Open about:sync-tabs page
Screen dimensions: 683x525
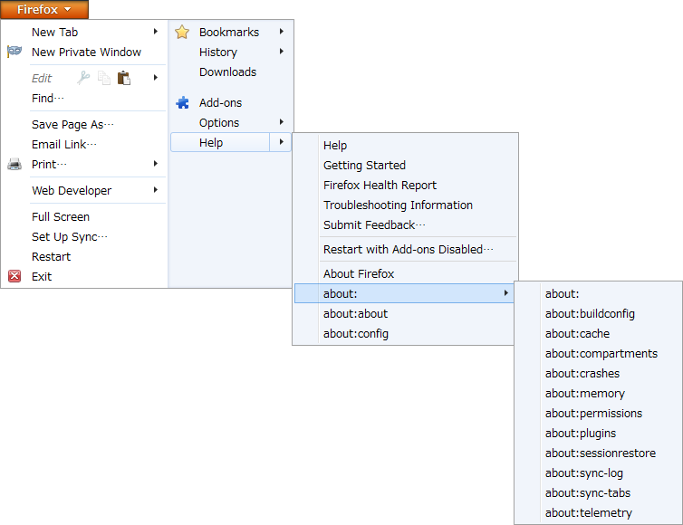click(x=588, y=493)
